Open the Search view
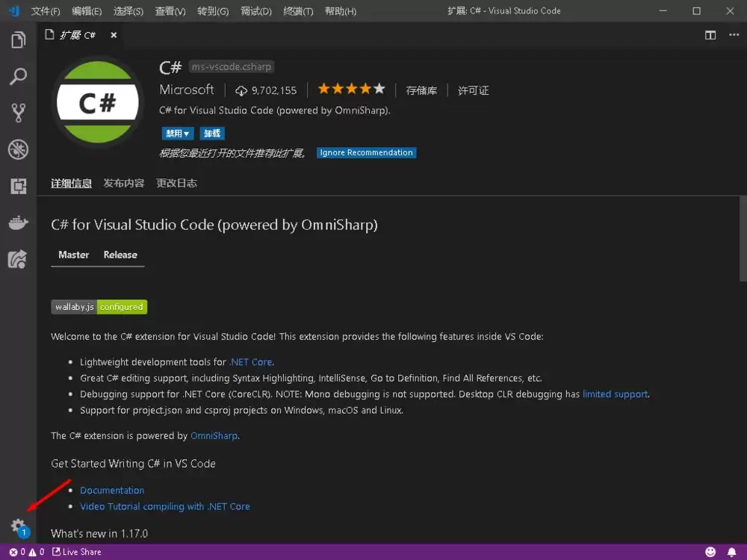747x560 pixels. [x=18, y=76]
